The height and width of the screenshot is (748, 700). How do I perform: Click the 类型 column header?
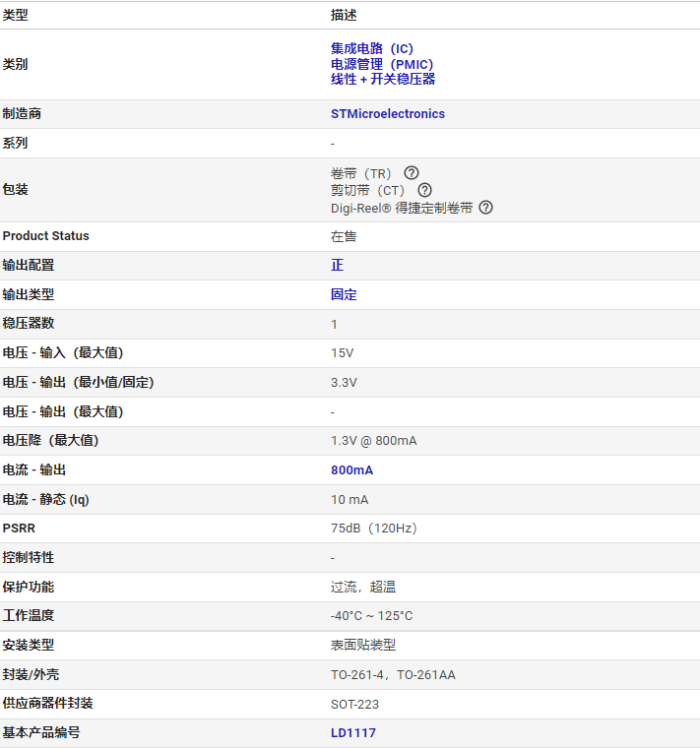pos(16,16)
